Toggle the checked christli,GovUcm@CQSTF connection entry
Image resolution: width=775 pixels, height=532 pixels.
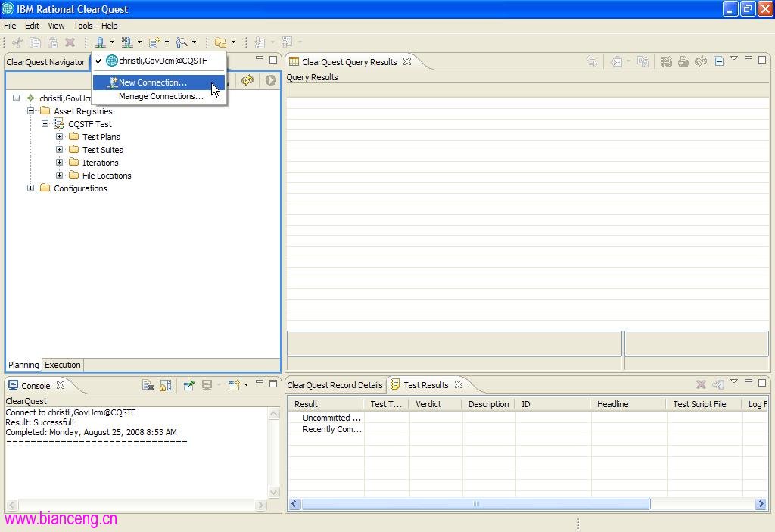(159, 61)
